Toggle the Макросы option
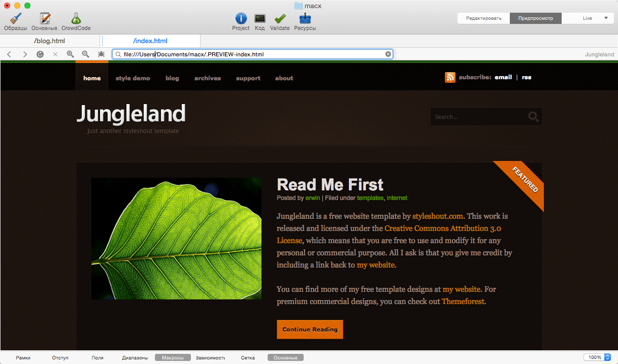 click(x=173, y=358)
